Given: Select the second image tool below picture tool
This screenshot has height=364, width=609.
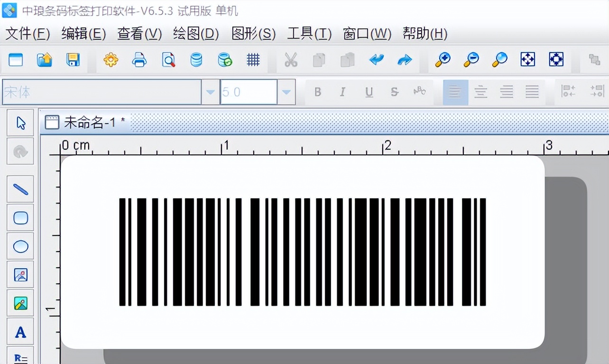Looking at the screenshot, I should coord(20,303).
